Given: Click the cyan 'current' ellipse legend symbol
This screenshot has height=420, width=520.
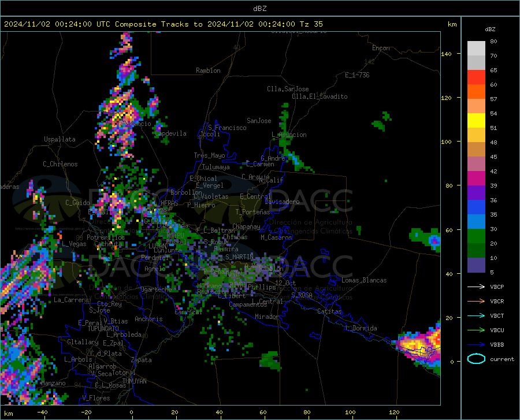Looking at the screenshot, I should point(476,359).
